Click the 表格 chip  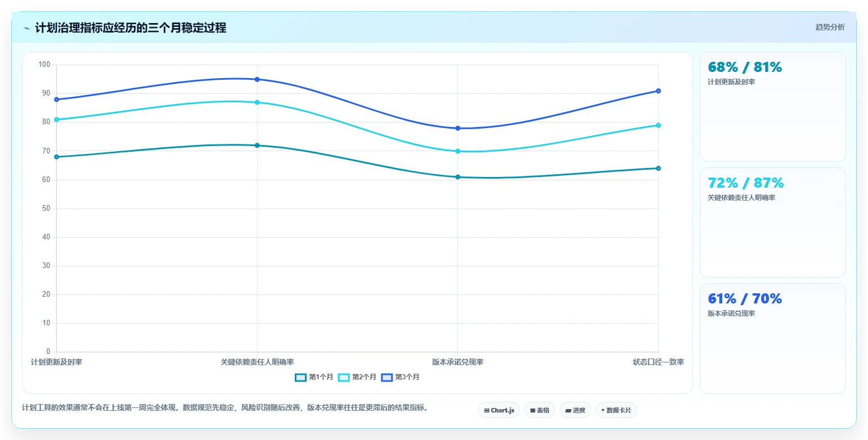click(x=539, y=410)
